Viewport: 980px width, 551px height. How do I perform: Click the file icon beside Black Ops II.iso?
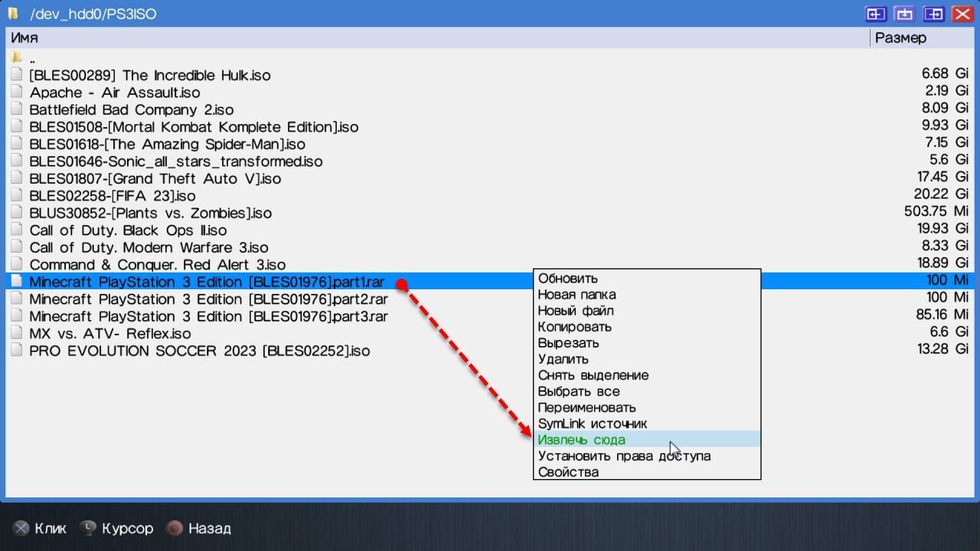pyautogui.click(x=17, y=230)
